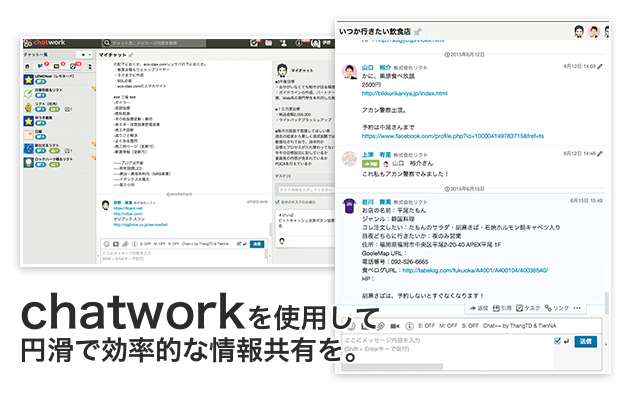Image resolution: width=640 pixels, height=400 pixels.
Task: Toggle S: OFF in left message toolbar
Action: pyautogui.click(x=173, y=244)
